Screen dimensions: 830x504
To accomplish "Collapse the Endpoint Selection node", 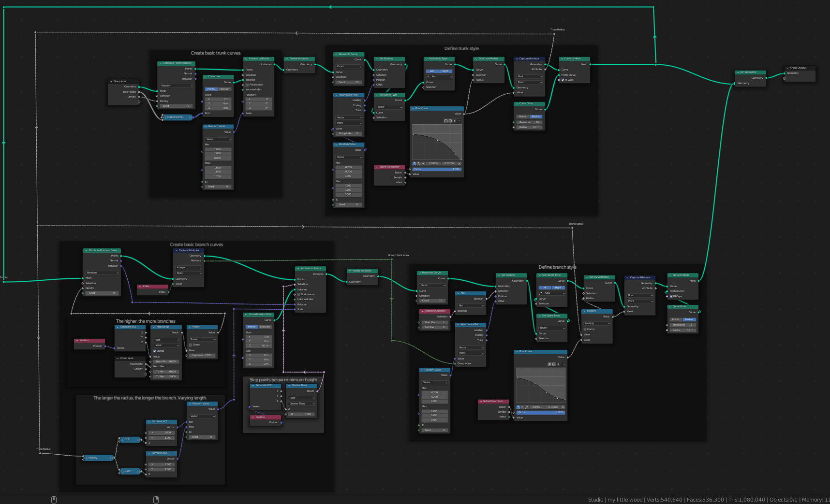I will [x=422, y=311].
